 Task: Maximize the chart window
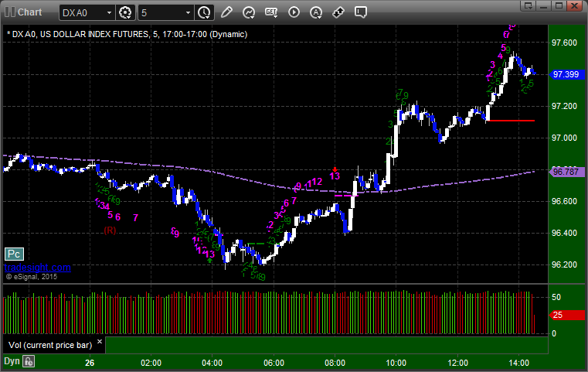click(559, 5)
